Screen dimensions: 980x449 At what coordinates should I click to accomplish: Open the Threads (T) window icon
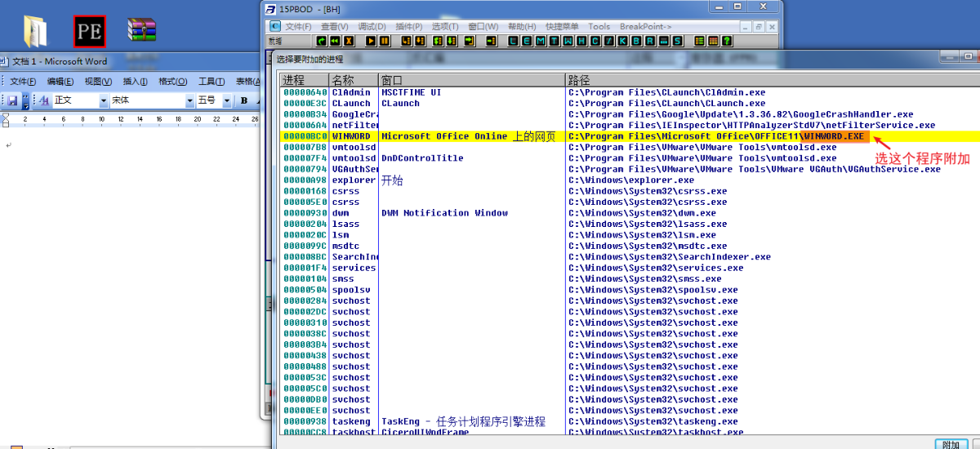[x=554, y=41]
